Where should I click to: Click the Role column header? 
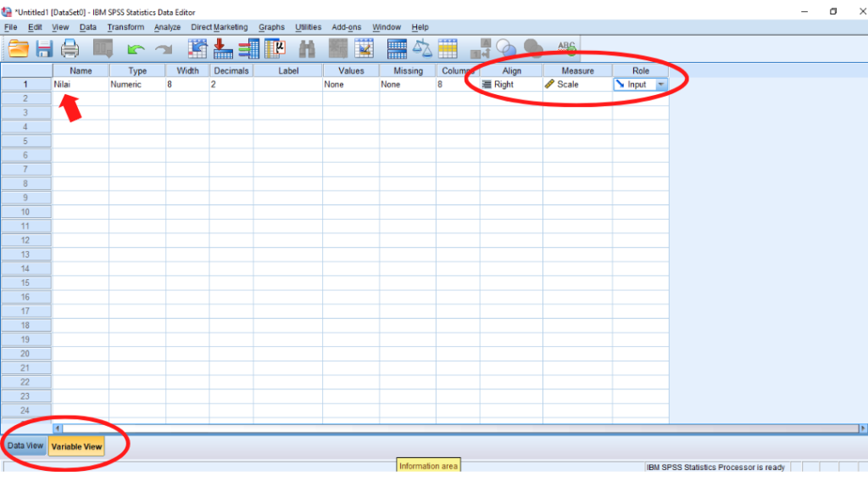pos(641,71)
